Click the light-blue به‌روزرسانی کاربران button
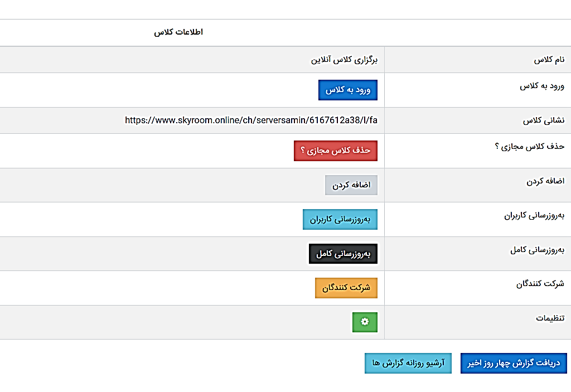The image size is (571, 392). (x=340, y=219)
